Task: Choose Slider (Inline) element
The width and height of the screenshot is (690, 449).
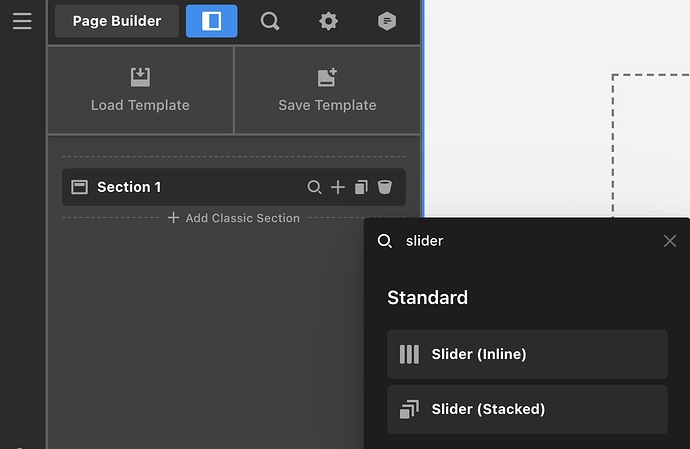Action: pyautogui.click(x=527, y=354)
